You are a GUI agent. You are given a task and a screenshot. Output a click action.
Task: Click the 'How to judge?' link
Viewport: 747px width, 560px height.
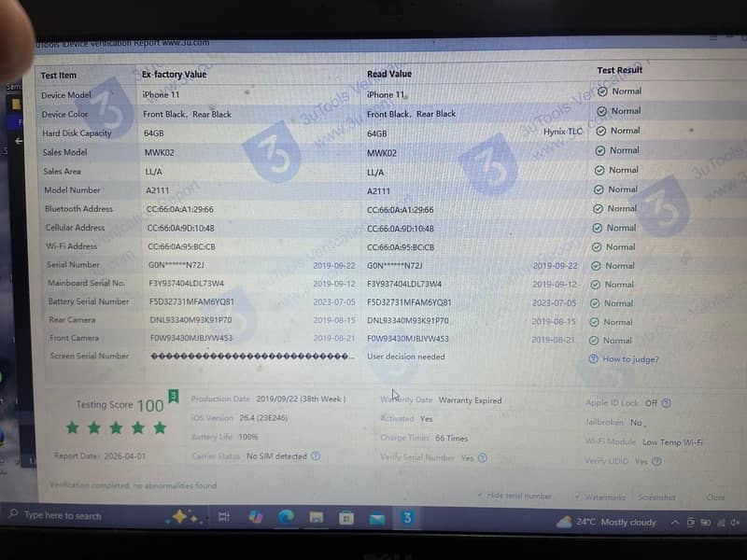[630, 359]
